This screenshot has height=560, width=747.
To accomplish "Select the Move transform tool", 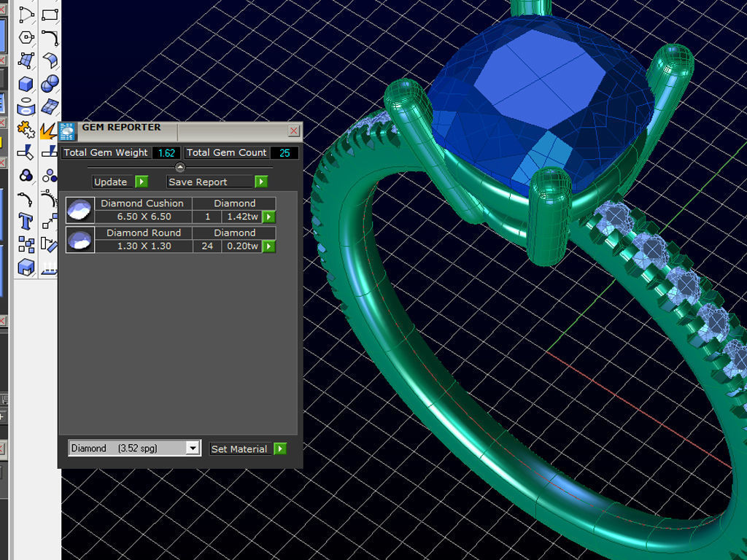I will (49, 222).
